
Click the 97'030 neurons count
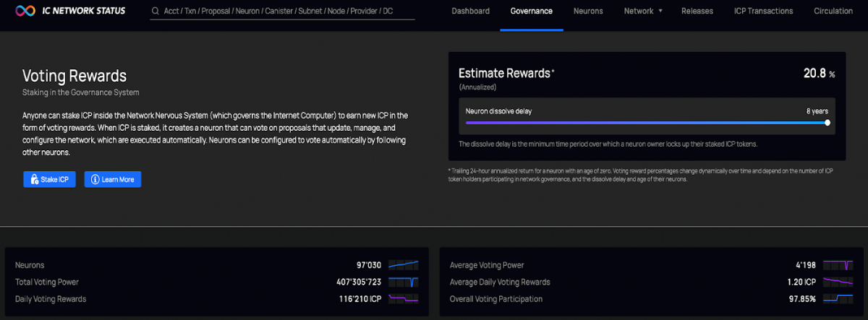369,265
